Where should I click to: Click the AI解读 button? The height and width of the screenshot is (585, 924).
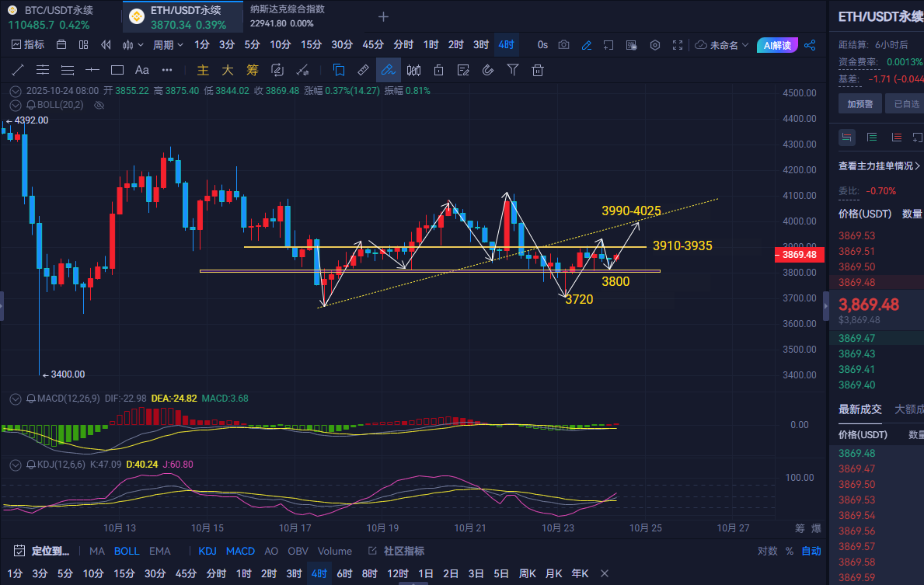click(x=776, y=45)
